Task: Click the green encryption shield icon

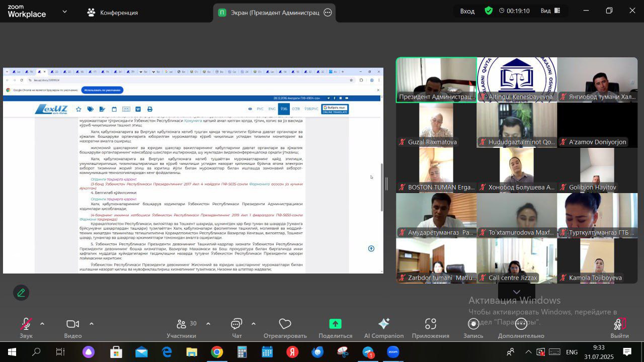Action: [489, 11]
